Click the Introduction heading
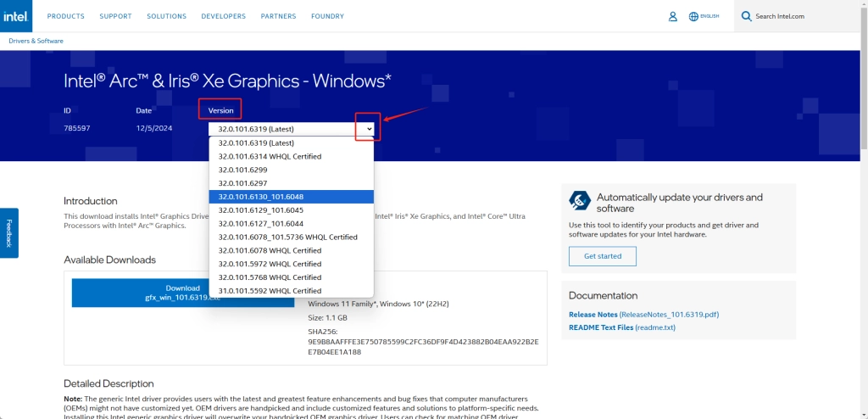 (90, 201)
